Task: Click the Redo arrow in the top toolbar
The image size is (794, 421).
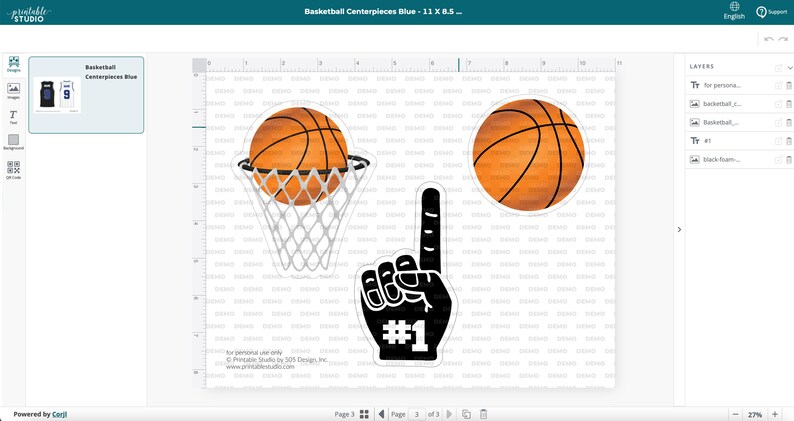Action: 783,39
